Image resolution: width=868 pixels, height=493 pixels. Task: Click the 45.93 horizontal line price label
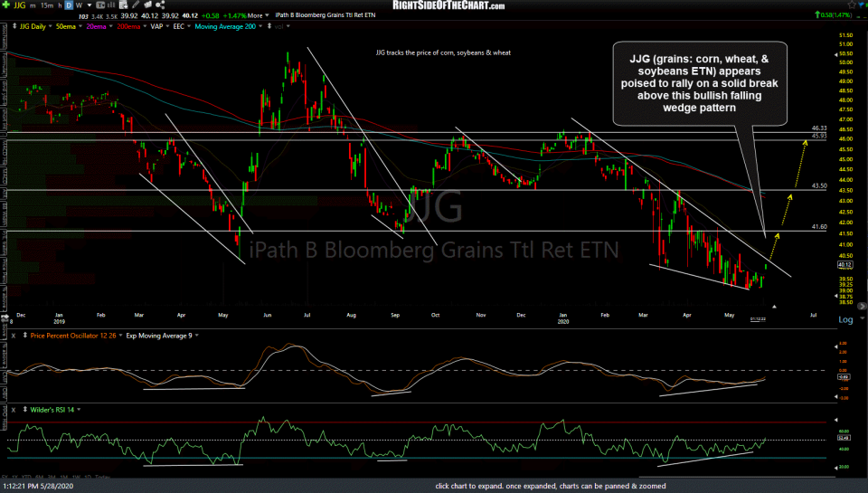[819, 136]
